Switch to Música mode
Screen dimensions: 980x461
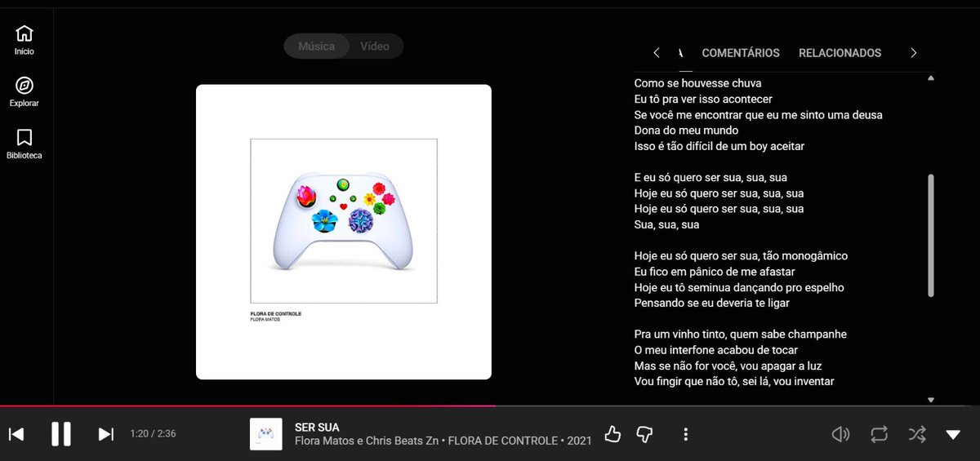(x=317, y=47)
